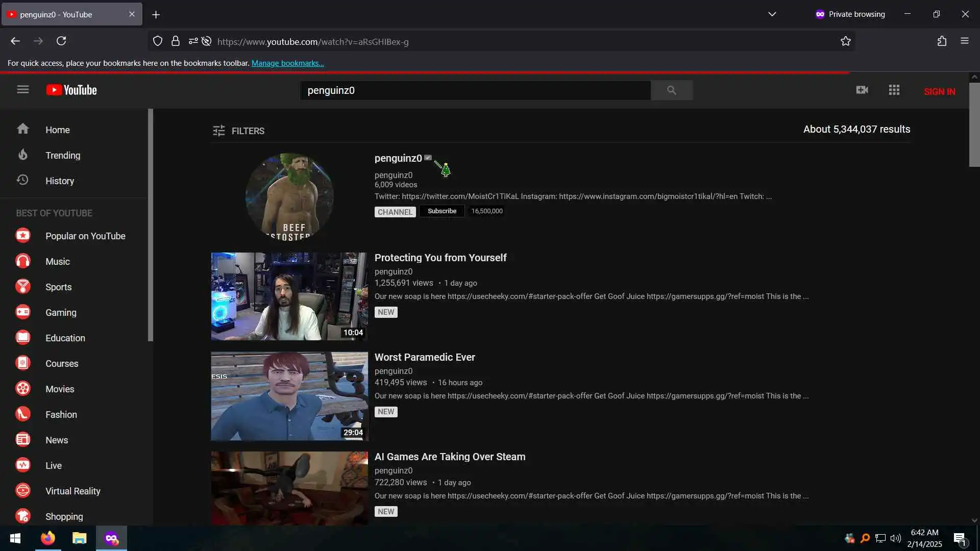Click the Manage bookmarks link

coord(287,63)
